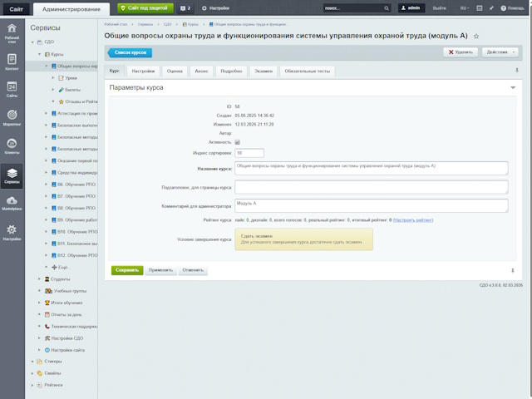This screenshot has width=532, height=399.
Task: Open the Уроки item in the tree
Action: [x=67, y=78]
